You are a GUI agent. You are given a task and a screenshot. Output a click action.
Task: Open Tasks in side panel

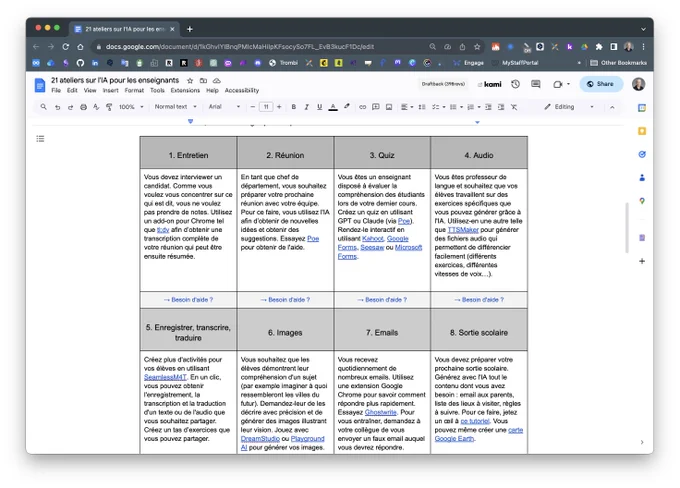tap(642, 154)
